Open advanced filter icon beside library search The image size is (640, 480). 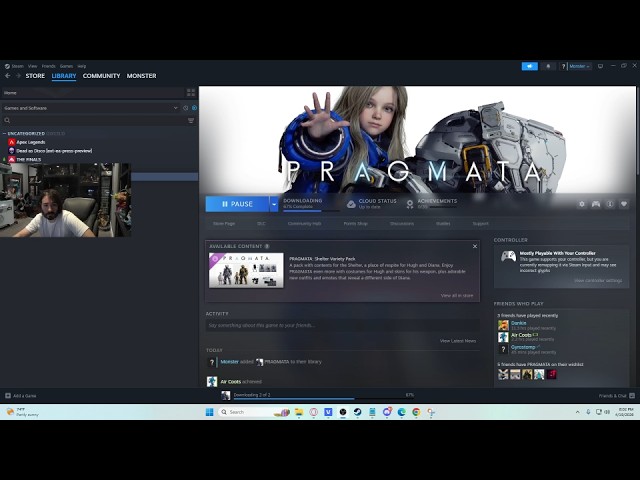coord(191,120)
